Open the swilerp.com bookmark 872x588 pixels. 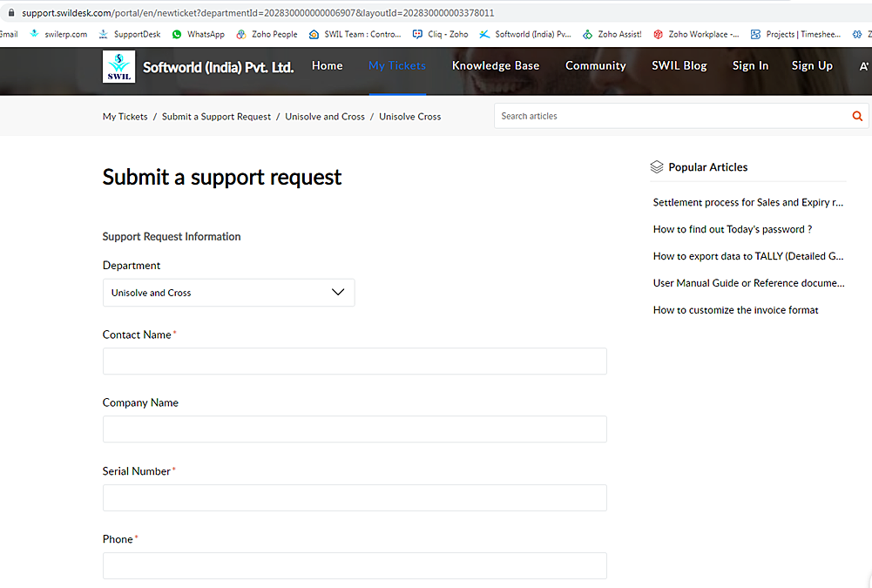tap(58, 34)
